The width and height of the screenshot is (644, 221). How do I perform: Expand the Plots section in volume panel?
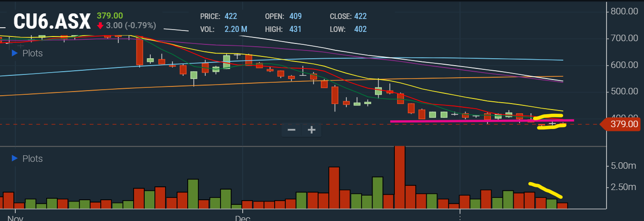point(27,159)
